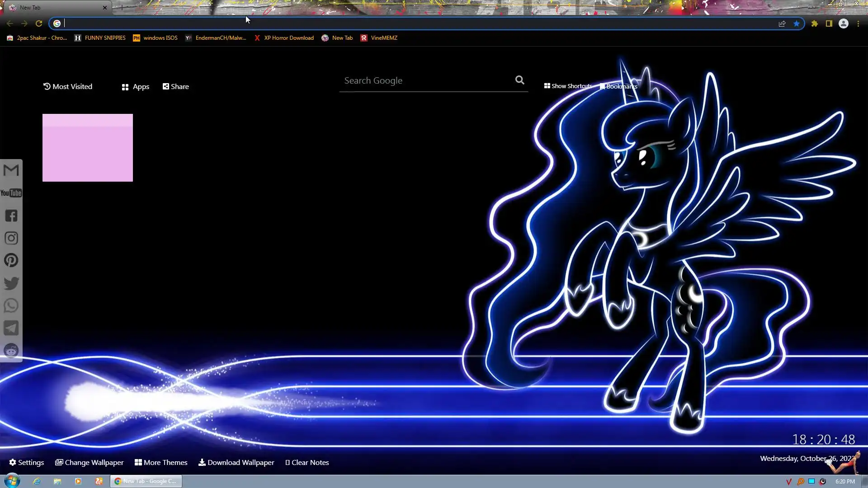Open the Pinterest sidebar icon

click(11, 260)
